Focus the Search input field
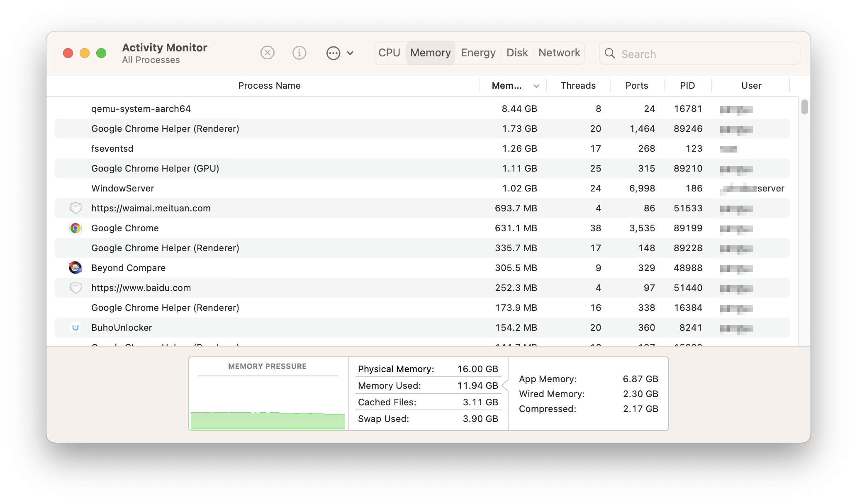This screenshot has width=857, height=504. click(699, 53)
